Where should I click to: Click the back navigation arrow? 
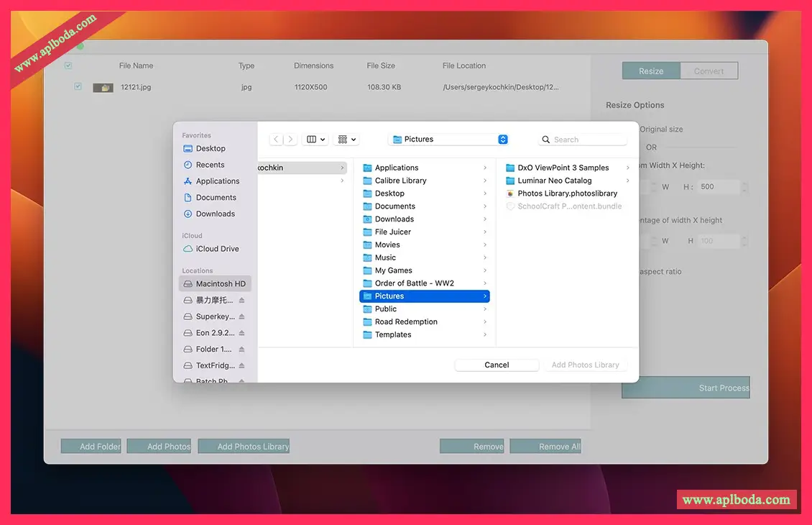pyautogui.click(x=277, y=140)
